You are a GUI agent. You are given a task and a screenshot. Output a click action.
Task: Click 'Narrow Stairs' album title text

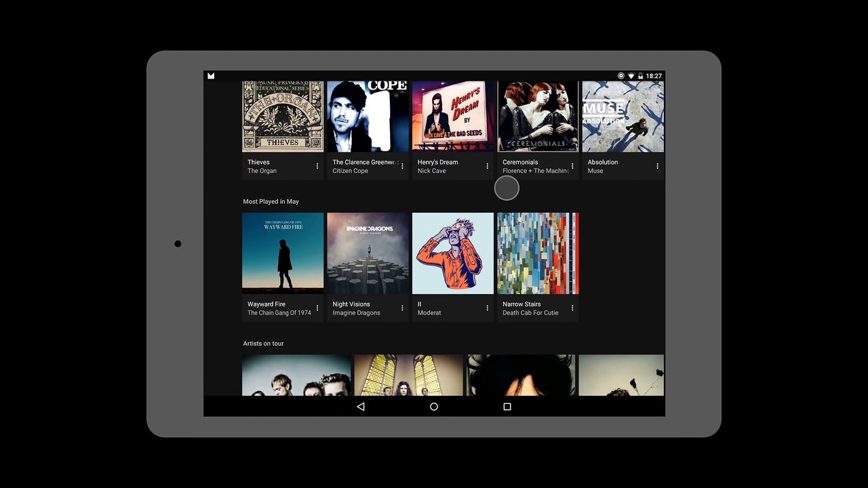click(521, 304)
